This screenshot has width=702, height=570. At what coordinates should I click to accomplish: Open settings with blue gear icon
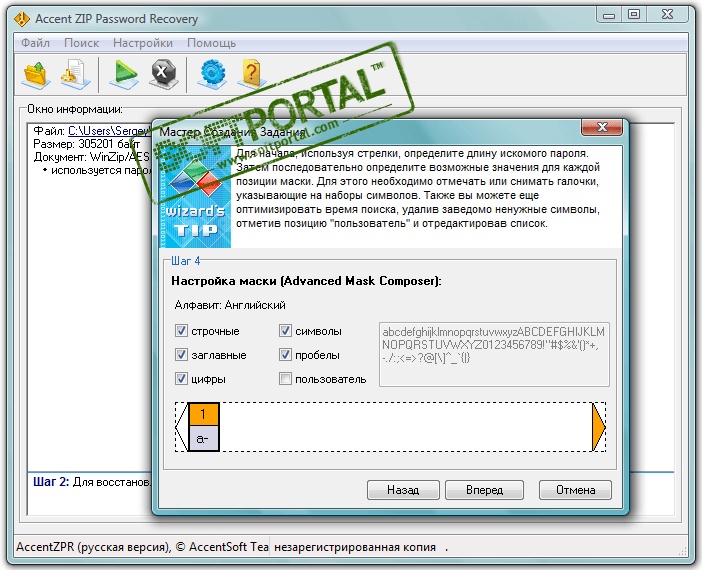click(212, 73)
